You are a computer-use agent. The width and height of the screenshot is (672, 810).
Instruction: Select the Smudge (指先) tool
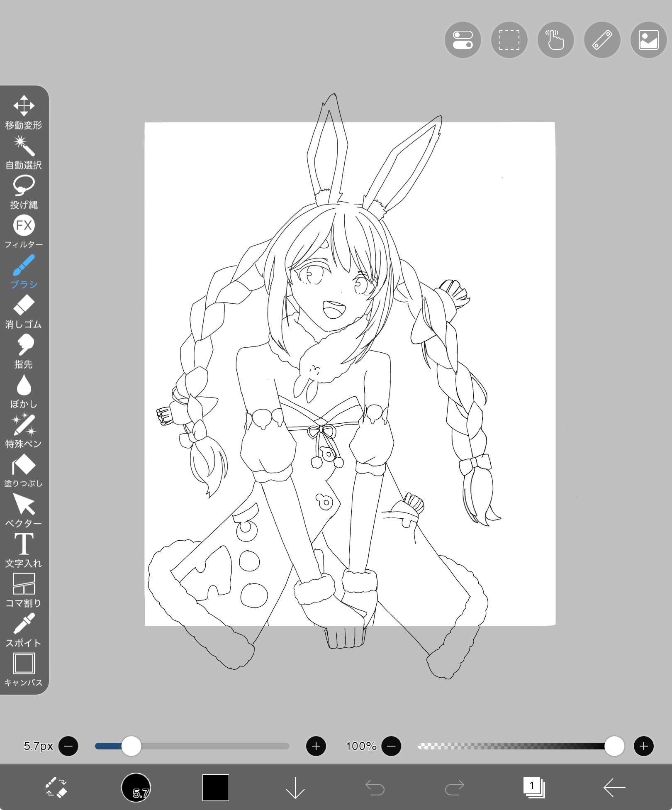(x=24, y=351)
